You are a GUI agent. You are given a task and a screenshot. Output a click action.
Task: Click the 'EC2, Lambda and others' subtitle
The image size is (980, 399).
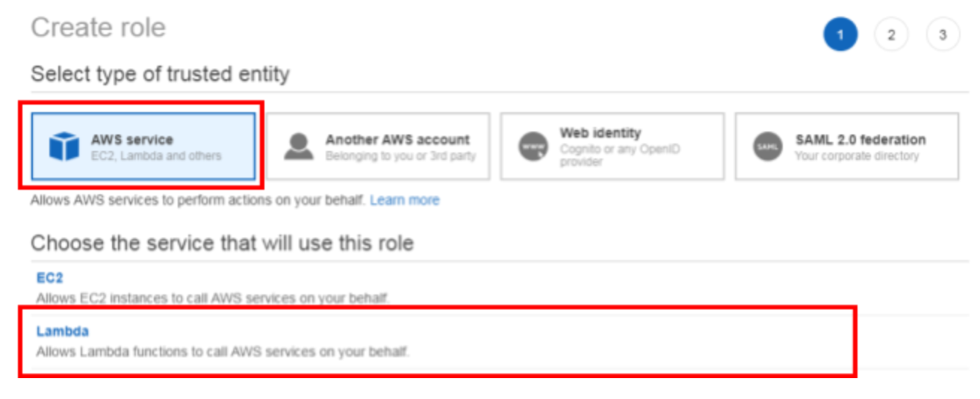[156, 156]
